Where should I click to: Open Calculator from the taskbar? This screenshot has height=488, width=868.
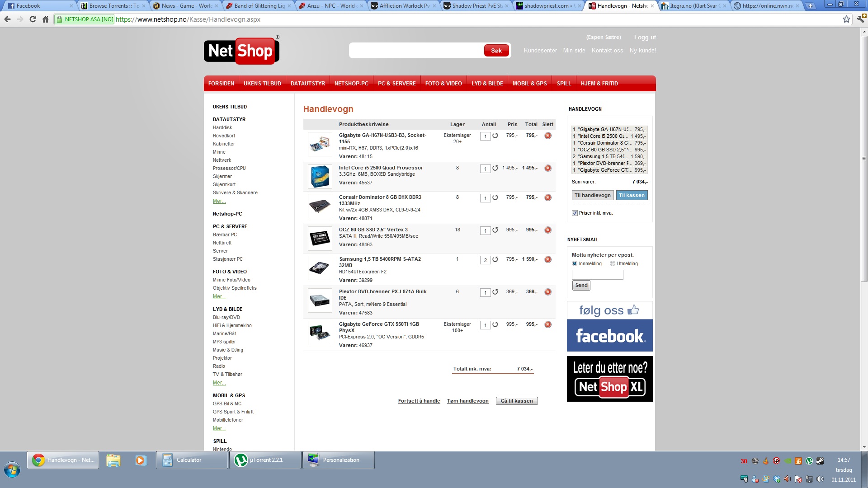point(192,460)
